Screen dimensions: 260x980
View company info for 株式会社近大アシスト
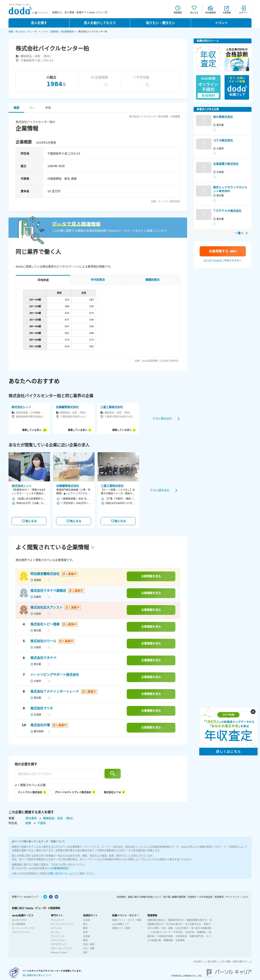[x=151, y=609]
